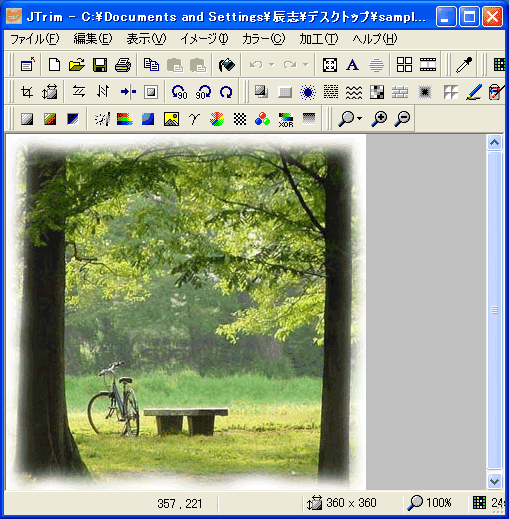Click the RGB color balls icon
This screenshot has height=519, width=509.
tap(262, 119)
